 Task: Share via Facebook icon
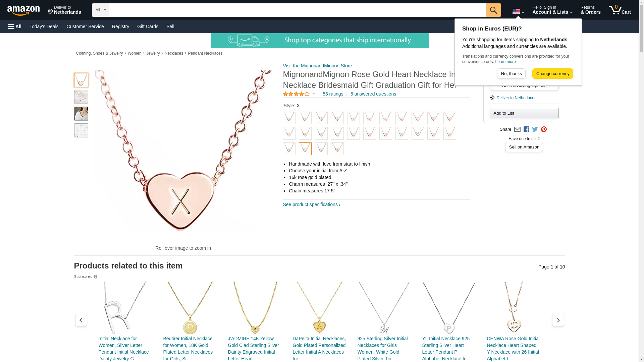coord(526,129)
